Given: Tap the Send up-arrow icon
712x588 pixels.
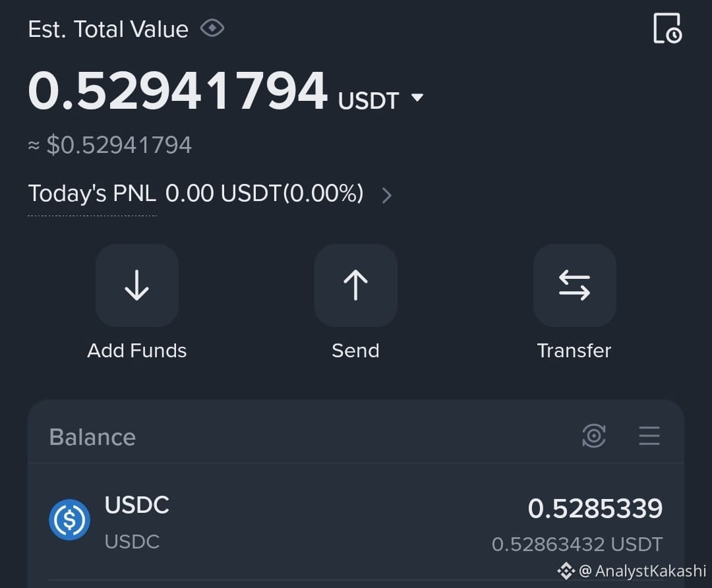Looking at the screenshot, I should [355, 285].
